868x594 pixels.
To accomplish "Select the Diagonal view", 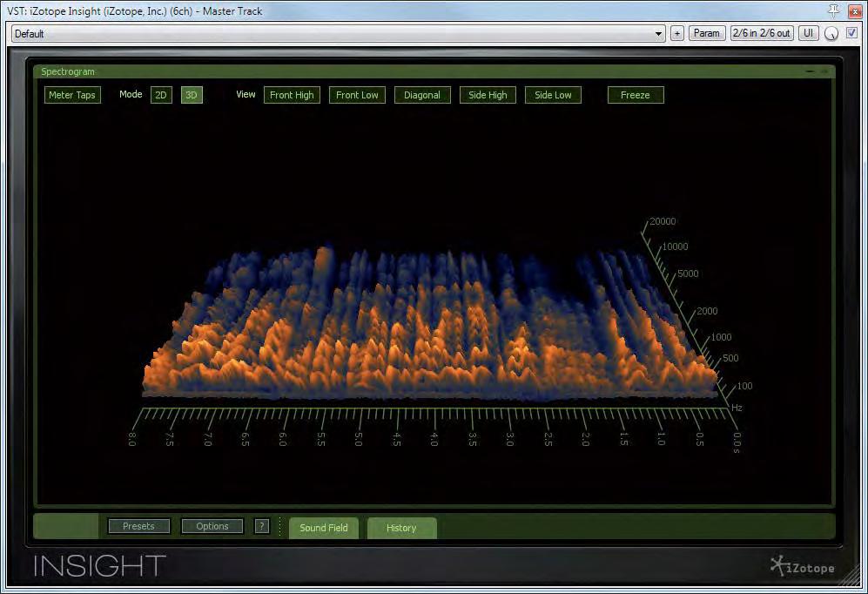I will coord(422,95).
